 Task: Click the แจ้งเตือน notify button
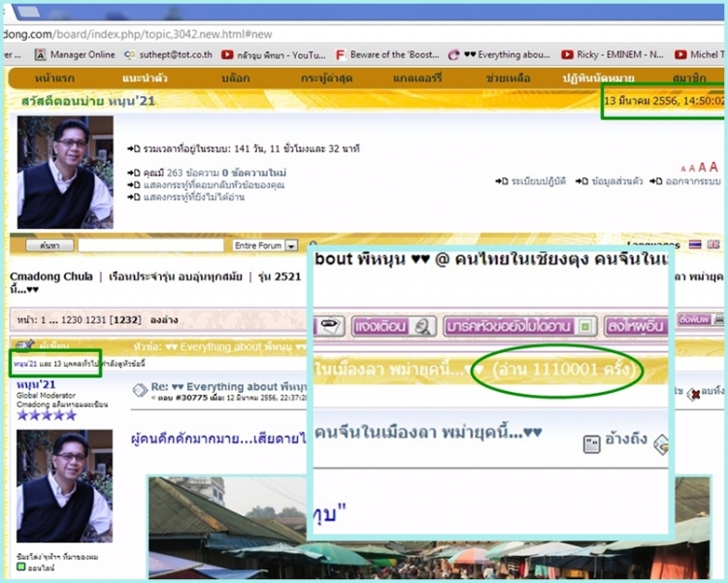point(394,326)
